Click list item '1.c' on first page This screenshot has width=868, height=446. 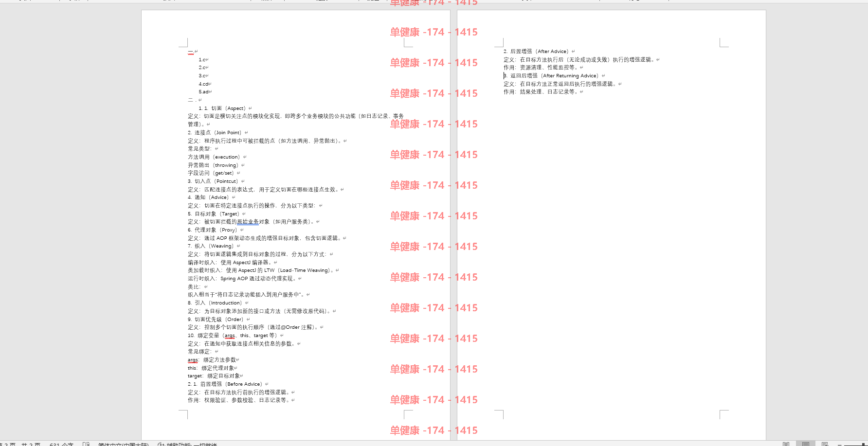pos(203,60)
